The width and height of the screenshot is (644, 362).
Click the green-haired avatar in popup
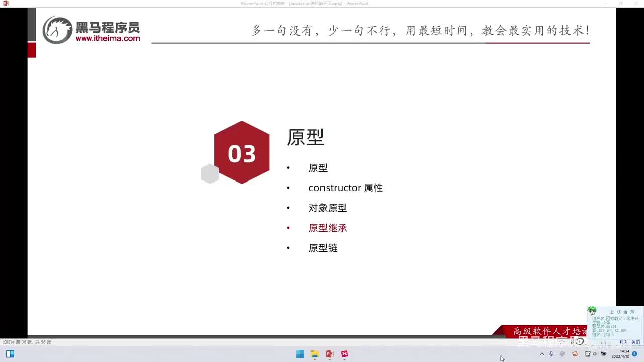pyautogui.click(x=592, y=311)
